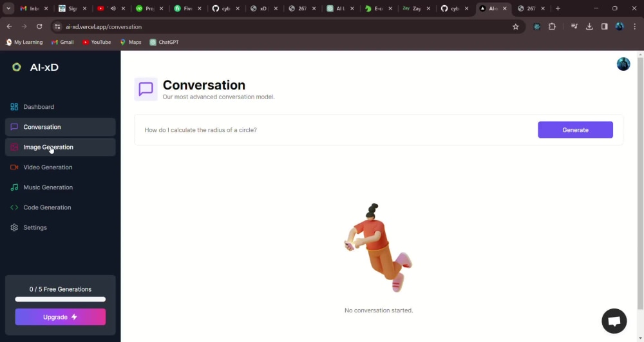Screen dimensions: 644x342
Task: Click the free generations progress bar
Action: coord(61,299)
